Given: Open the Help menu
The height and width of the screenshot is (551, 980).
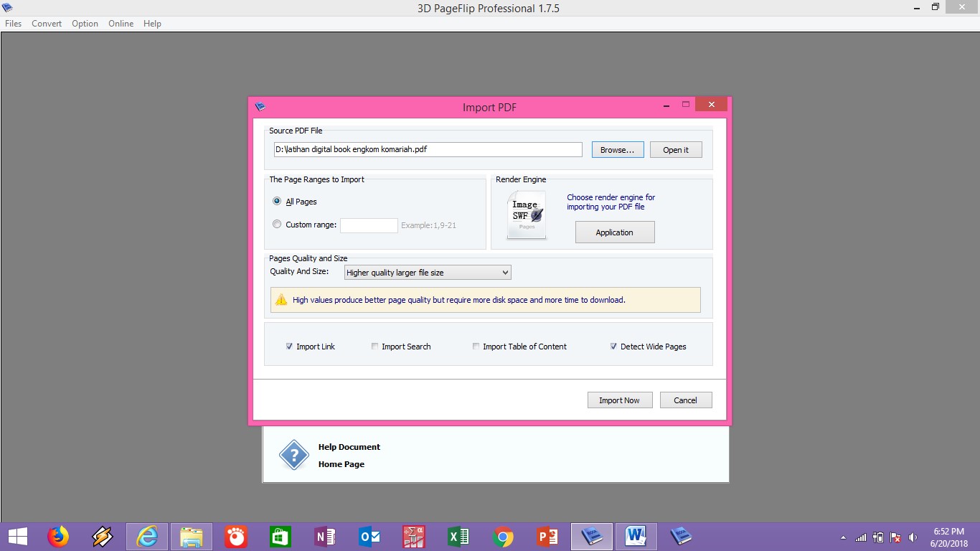Looking at the screenshot, I should pos(152,24).
